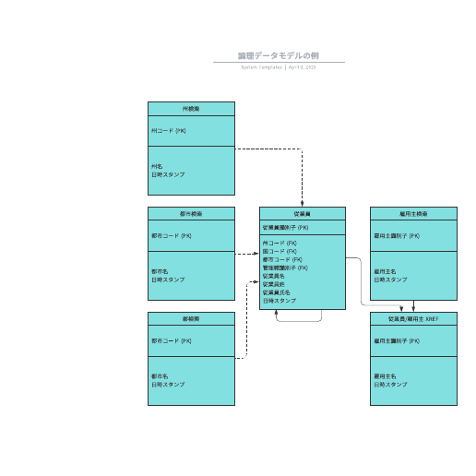476x476 pixels.
Task: Click the arrow from 雇用主検索 to XREF
Action: click(413, 306)
